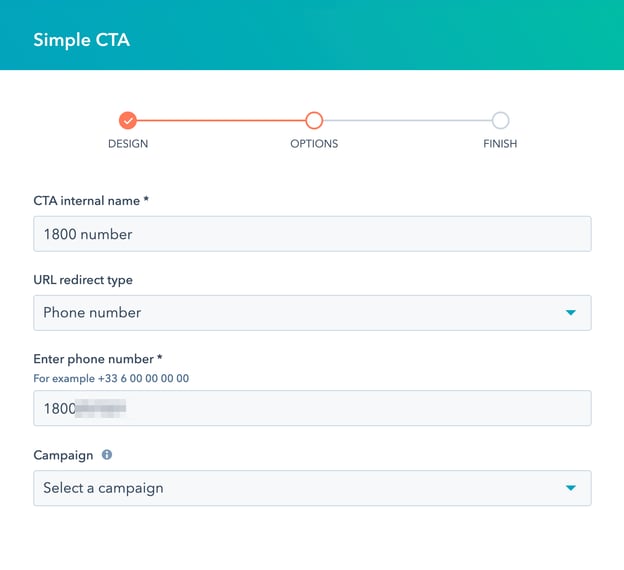Viewport: 624px width, 570px height.
Task: Jump to the FINISH step label
Action: (500, 144)
